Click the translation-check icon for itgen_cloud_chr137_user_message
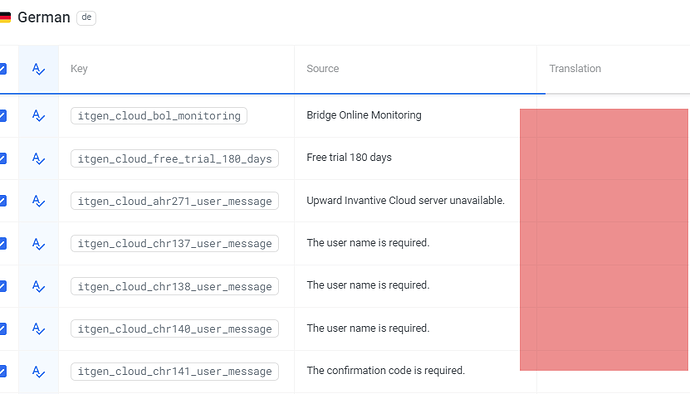Screen dimensions: 690x394 click(x=38, y=244)
